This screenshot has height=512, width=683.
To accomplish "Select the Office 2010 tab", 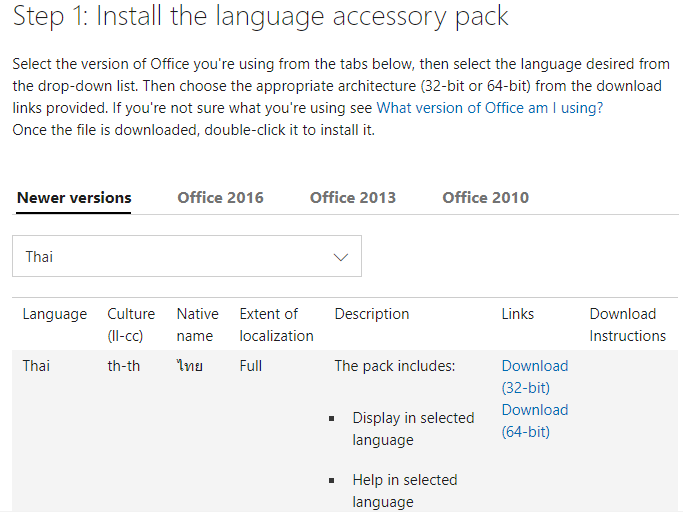I will click(x=486, y=198).
